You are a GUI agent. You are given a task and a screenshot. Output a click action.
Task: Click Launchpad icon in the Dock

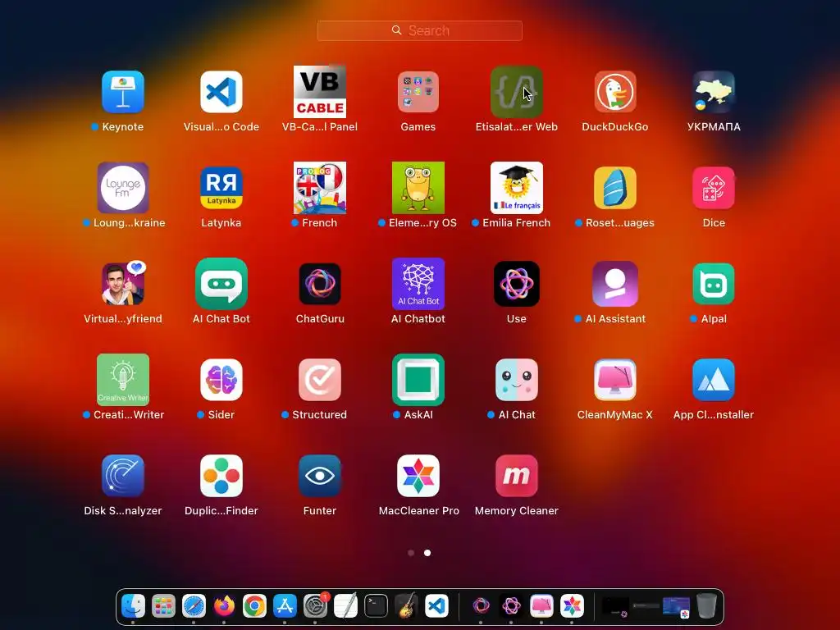pyautogui.click(x=163, y=606)
